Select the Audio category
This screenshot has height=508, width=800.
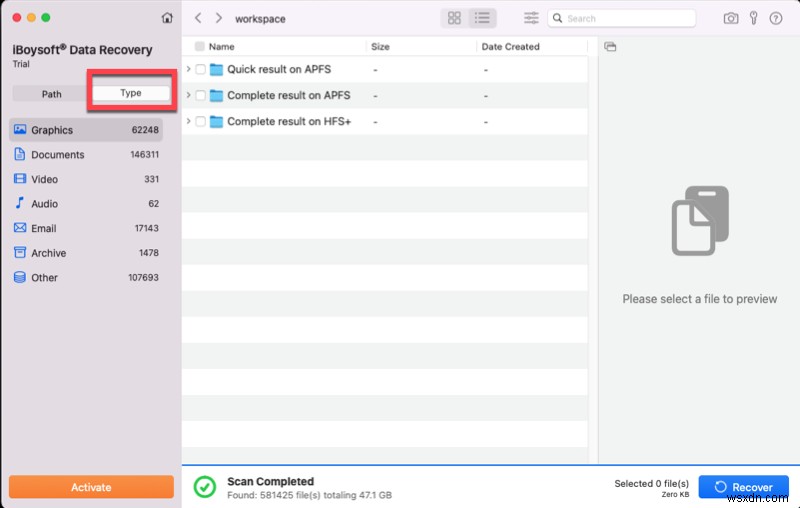[x=86, y=203]
